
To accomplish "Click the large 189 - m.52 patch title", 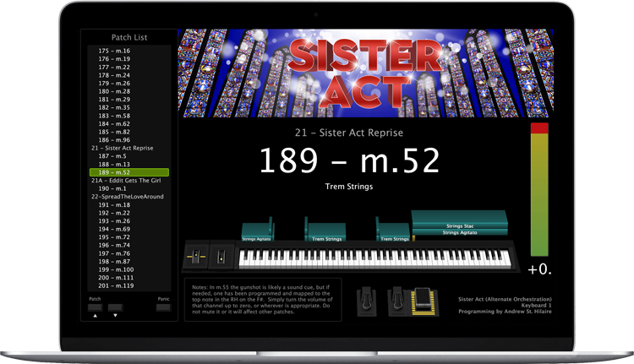I will 349,160.
